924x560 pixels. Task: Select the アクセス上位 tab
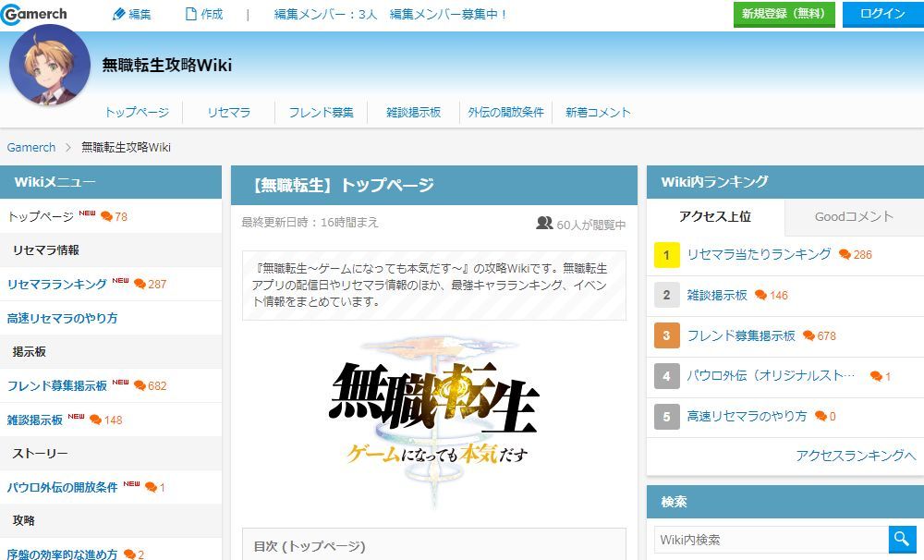point(715,217)
